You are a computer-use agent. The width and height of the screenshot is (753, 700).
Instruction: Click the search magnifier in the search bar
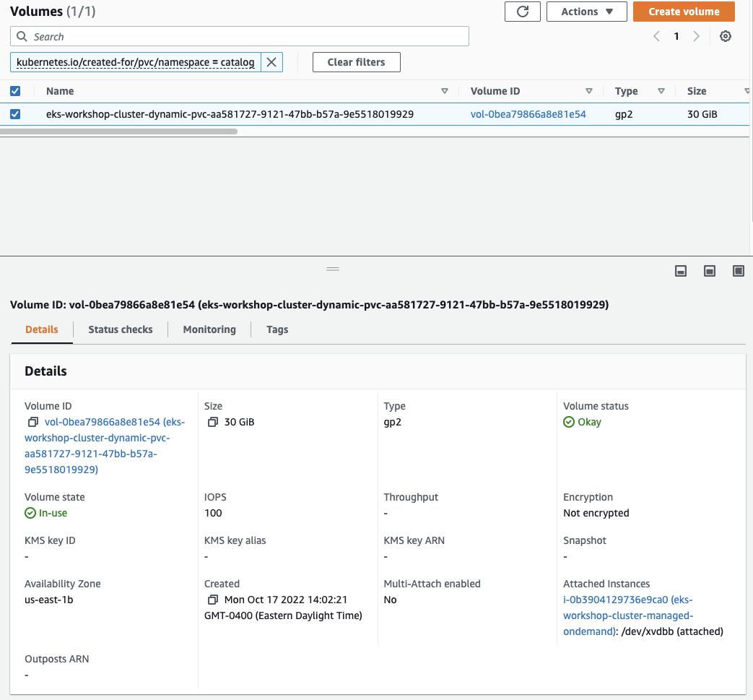[x=22, y=36]
